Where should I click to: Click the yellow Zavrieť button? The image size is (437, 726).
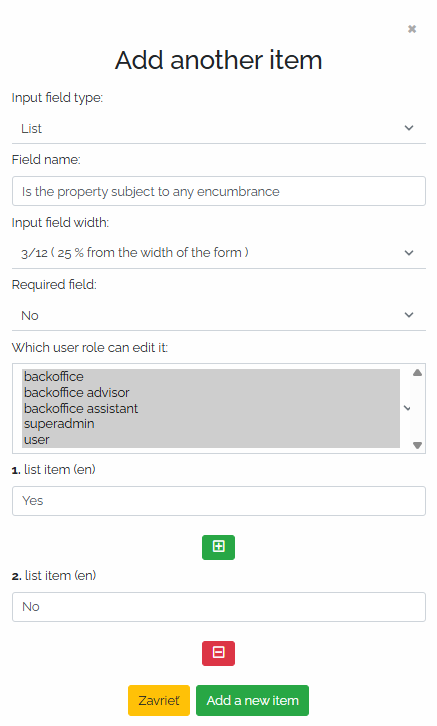pos(159,700)
